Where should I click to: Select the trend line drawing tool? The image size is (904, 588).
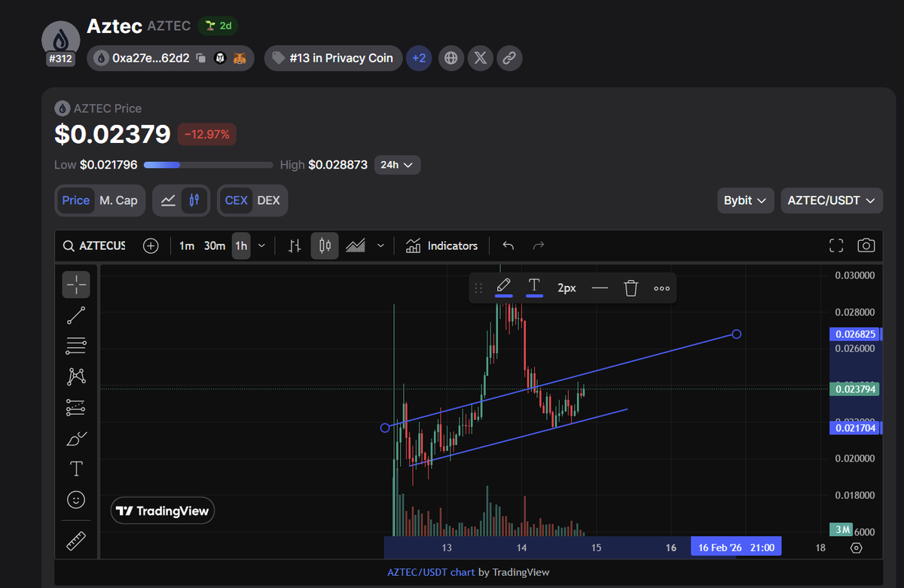click(x=76, y=315)
